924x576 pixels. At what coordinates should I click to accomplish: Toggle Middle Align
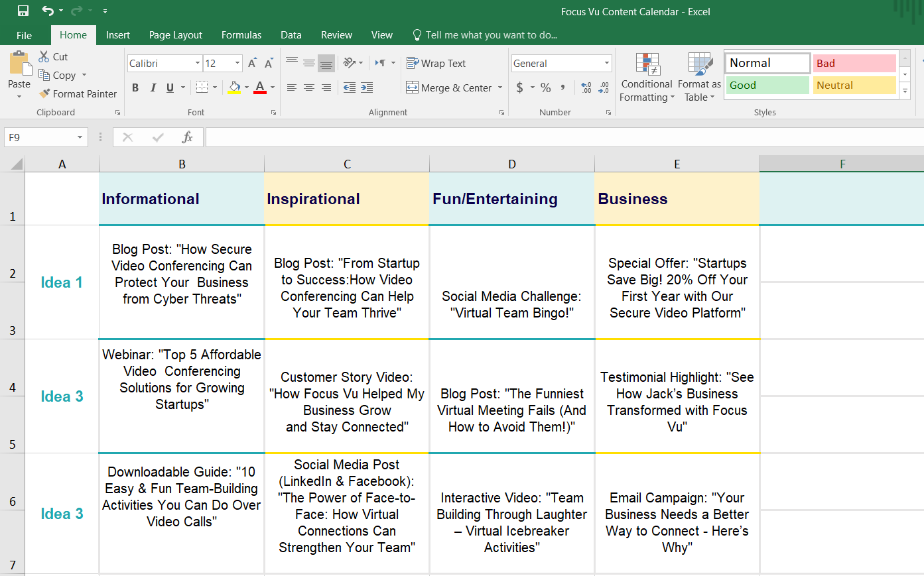click(309, 63)
